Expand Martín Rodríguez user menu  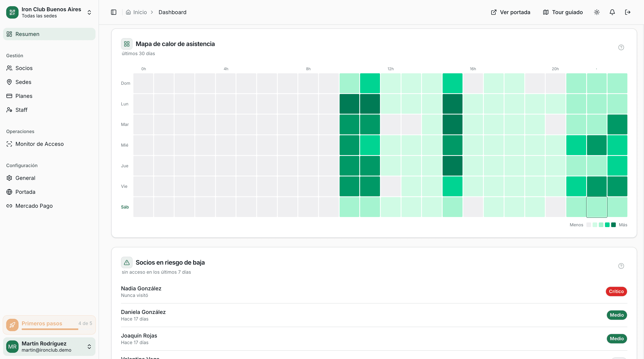click(x=89, y=346)
